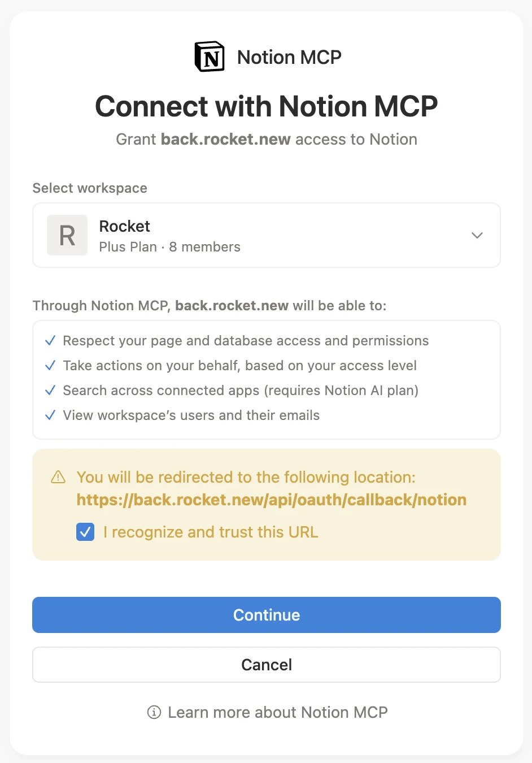
Task: Click the Rocket workspace avatar letter R
Action: pyautogui.click(x=67, y=235)
